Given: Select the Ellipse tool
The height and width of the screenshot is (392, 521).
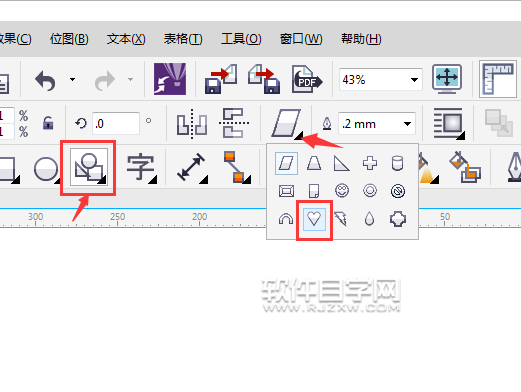Looking at the screenshot, I should coord(46,169).
